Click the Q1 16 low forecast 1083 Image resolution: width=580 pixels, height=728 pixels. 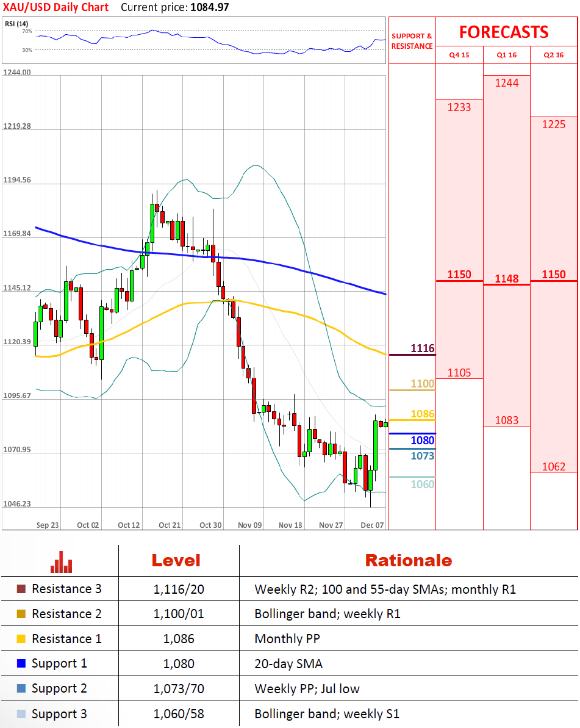(507, 420)
